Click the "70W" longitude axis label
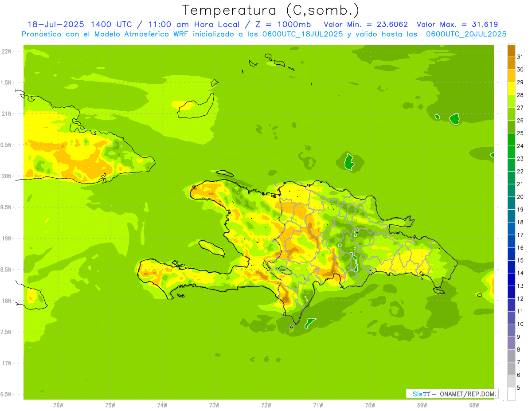The width and height of the screenshot is (532, 411). [370, 405]
